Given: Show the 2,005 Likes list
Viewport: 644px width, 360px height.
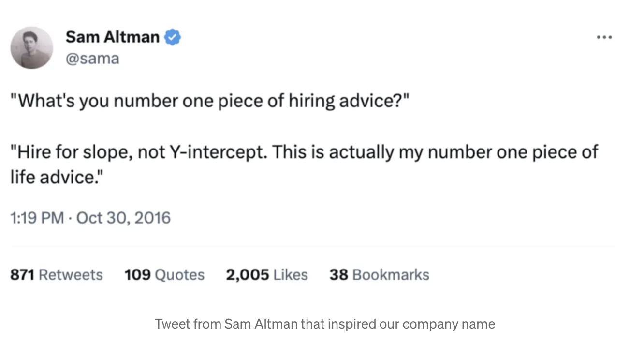Looking at the screenshot, I should 266,275.
